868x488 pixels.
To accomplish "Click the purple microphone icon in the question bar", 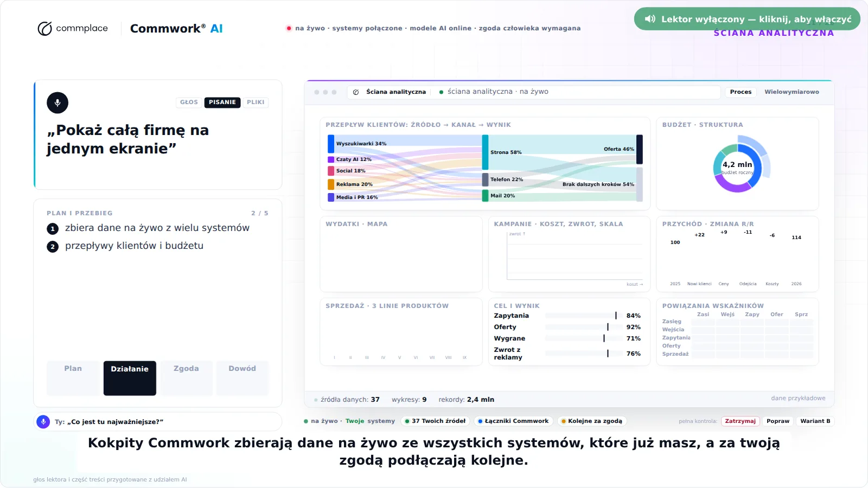I will [x=43, y=421].
